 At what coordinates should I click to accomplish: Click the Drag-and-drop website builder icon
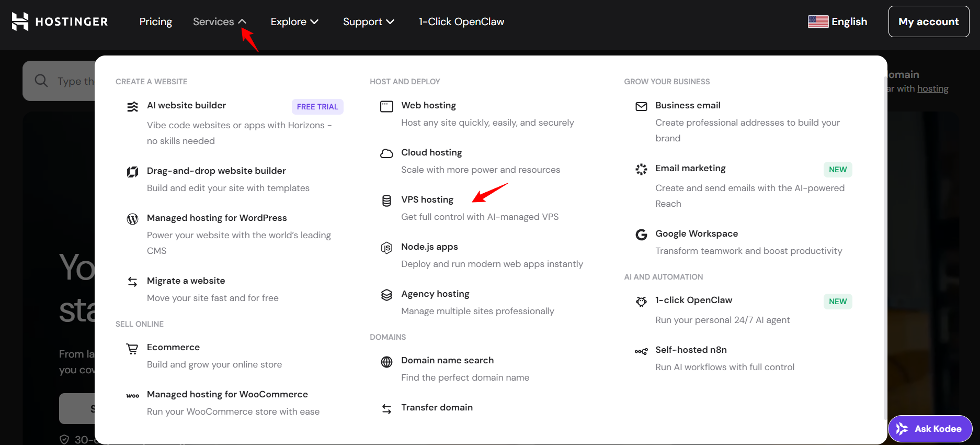(x=133, y=172)
